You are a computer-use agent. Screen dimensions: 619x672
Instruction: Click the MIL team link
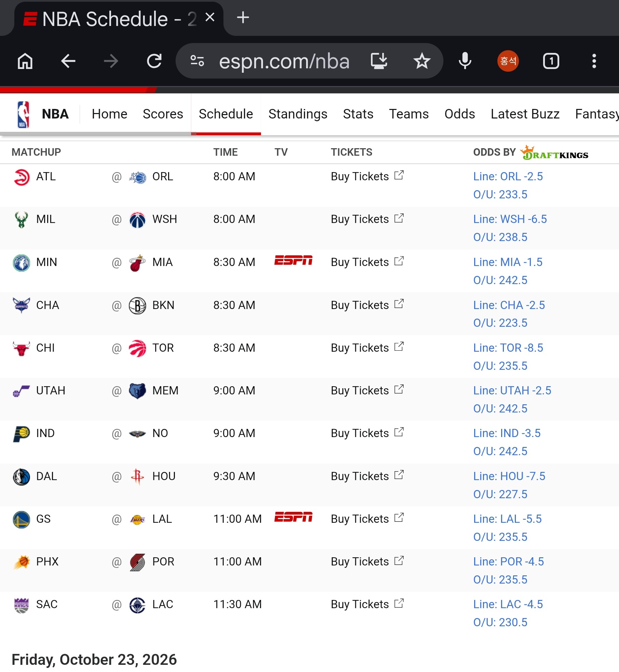[x=46, y=219]
